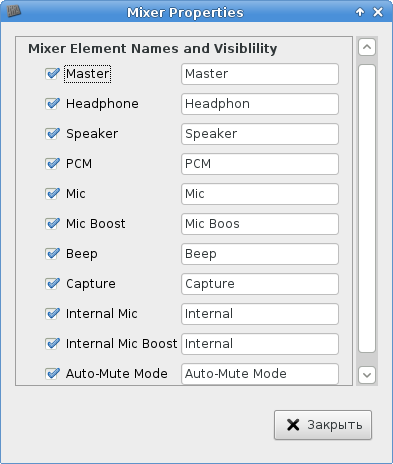Edit the Auto-Mute Mode name field
This screenshot has width=393, height=464.
pyautogui.click(x=260, y=374)
